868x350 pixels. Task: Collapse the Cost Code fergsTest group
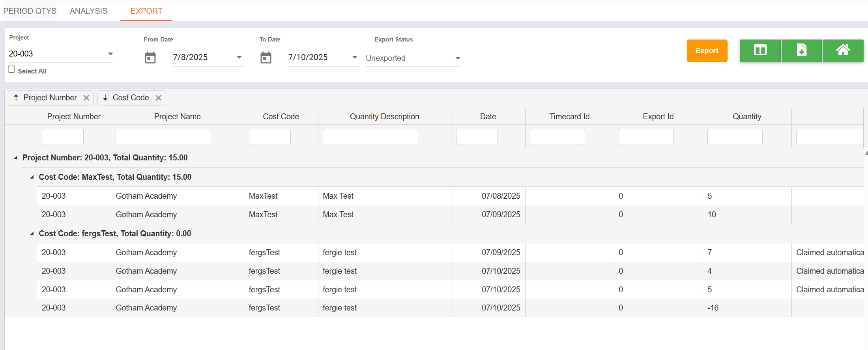tap(32, 233)
